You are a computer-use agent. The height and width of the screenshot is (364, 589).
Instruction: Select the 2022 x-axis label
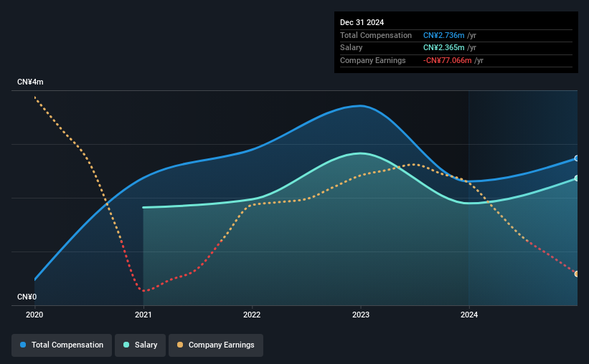(x=252, y=315)
